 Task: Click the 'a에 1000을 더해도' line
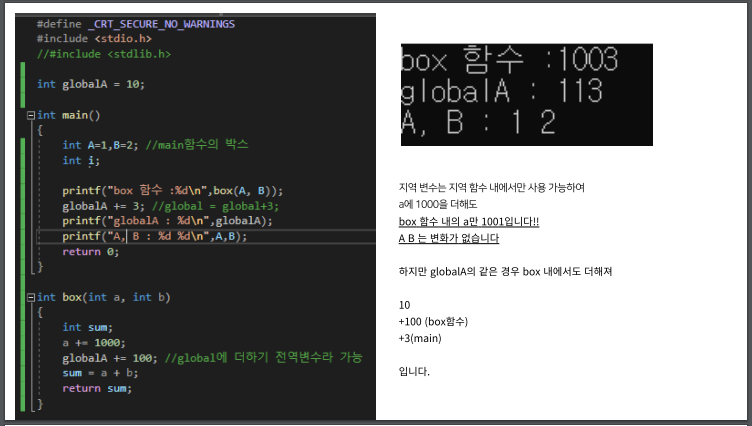pyautogui.click(x=437, y=204)
